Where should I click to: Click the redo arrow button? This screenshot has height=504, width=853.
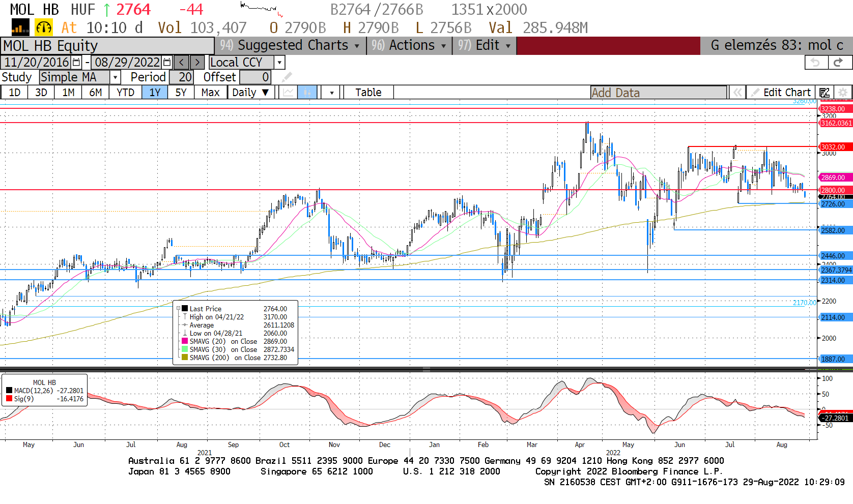coord(839,62)
